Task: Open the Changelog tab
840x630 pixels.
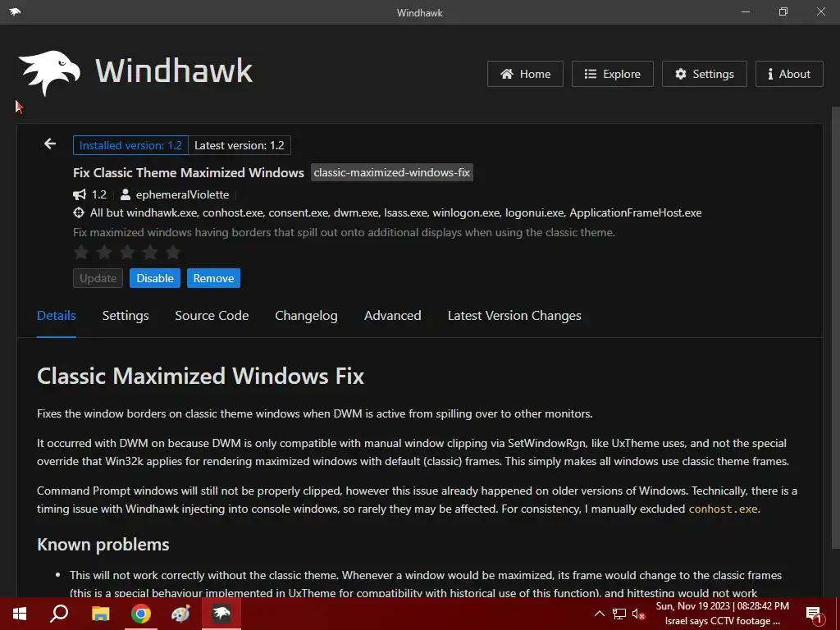Action: click(x=307, y=316)
